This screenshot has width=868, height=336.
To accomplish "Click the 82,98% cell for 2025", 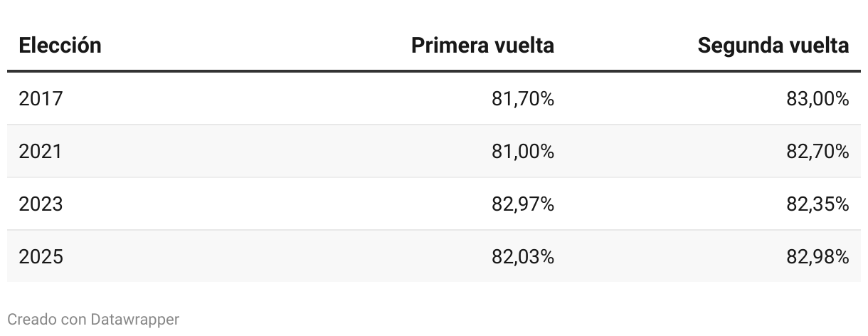I will [x=817, y=257].
